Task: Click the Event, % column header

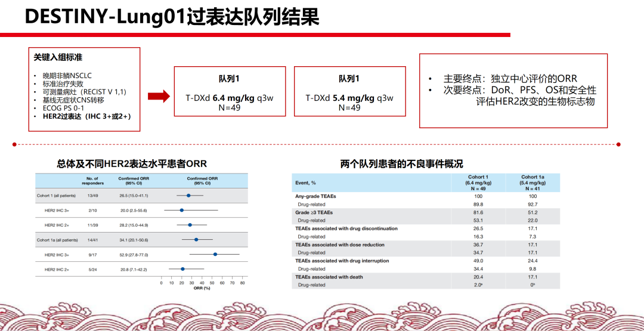Action: (x=306, y=182)
